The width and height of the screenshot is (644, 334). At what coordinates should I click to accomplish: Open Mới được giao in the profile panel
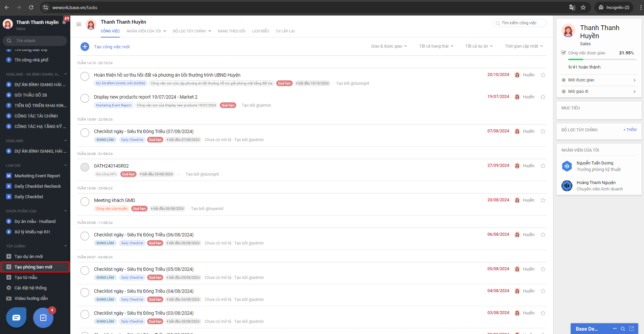[x=599, y=80]
